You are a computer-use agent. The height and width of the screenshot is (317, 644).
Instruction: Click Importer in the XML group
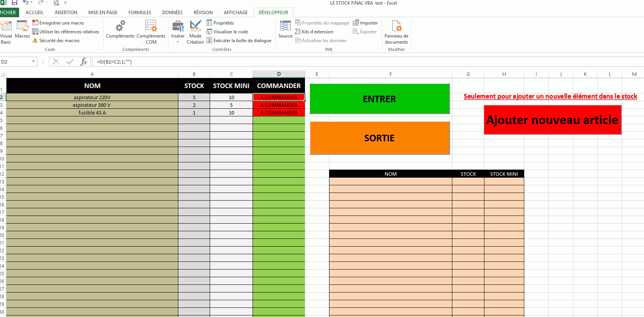pyautogui.click(x=365, y=23)
